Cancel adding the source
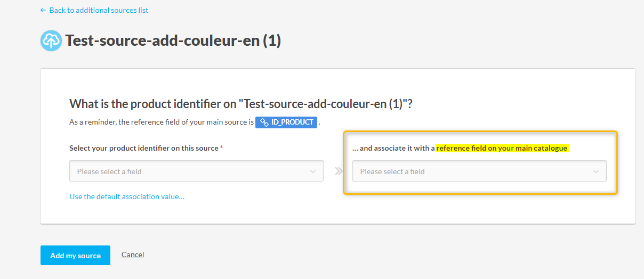The image size is (644, 279). coord(133,255)
